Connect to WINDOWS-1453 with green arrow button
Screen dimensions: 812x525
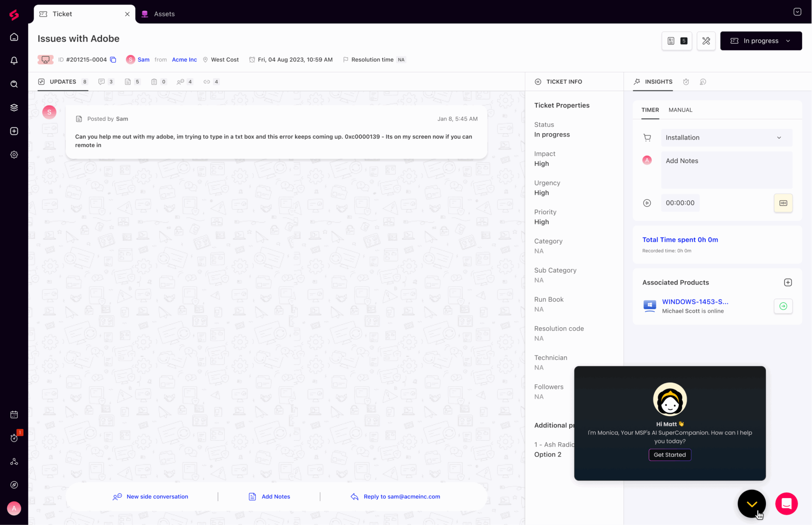[783, 306]
